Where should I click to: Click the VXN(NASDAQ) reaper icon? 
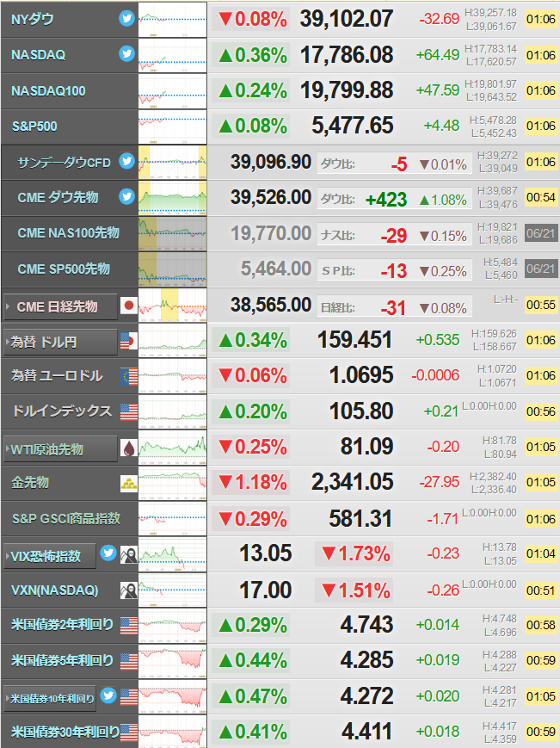point(129,590)
